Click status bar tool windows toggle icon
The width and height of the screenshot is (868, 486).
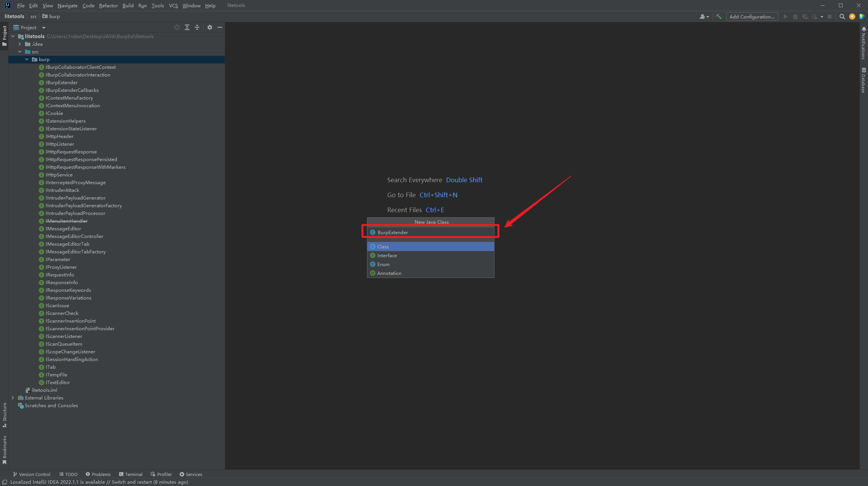click(x=5, y=482)
